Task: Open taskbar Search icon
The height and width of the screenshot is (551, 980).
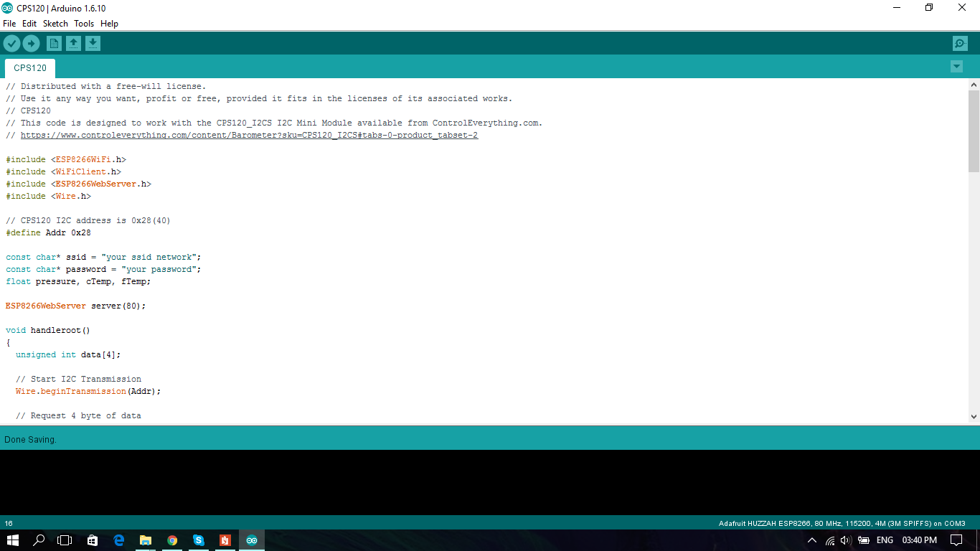Action: point(39,540)
